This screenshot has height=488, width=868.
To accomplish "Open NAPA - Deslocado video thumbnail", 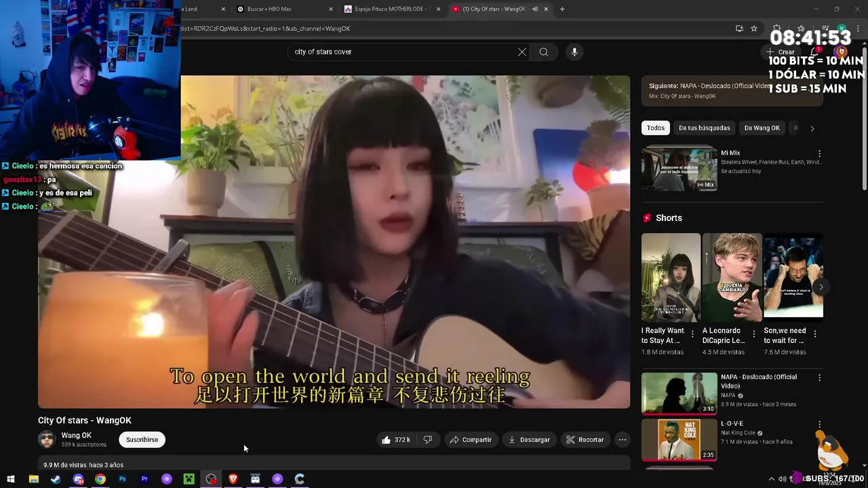I will point(679,393).
